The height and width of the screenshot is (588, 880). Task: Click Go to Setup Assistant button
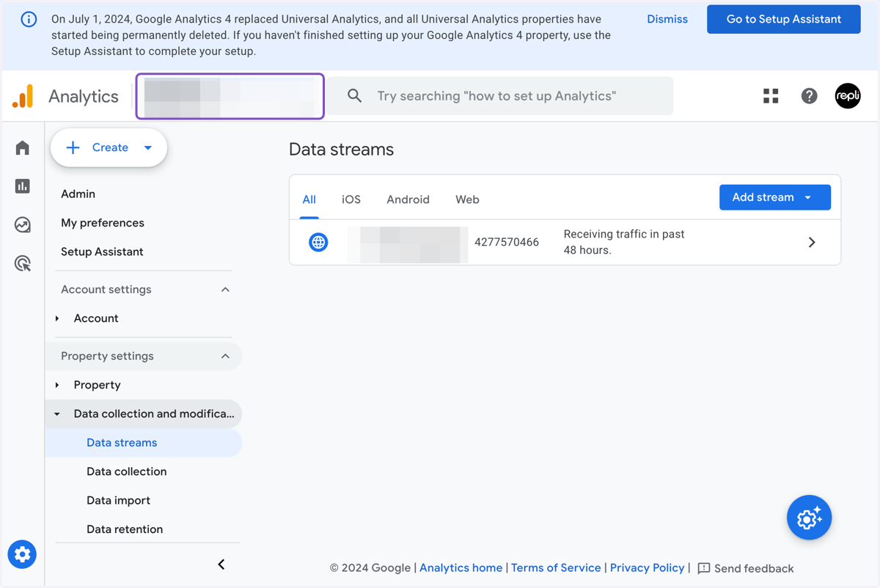(784, 19)
